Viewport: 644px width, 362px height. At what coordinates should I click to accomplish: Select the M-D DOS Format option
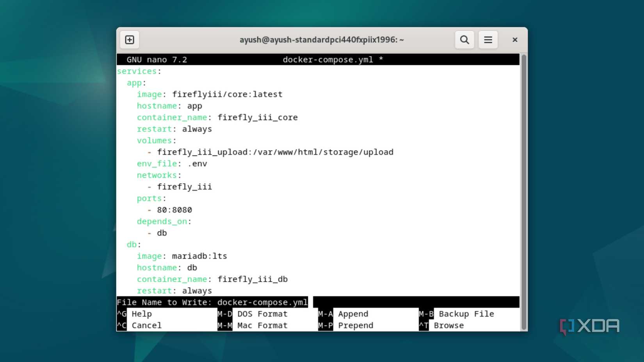(253, 314)
